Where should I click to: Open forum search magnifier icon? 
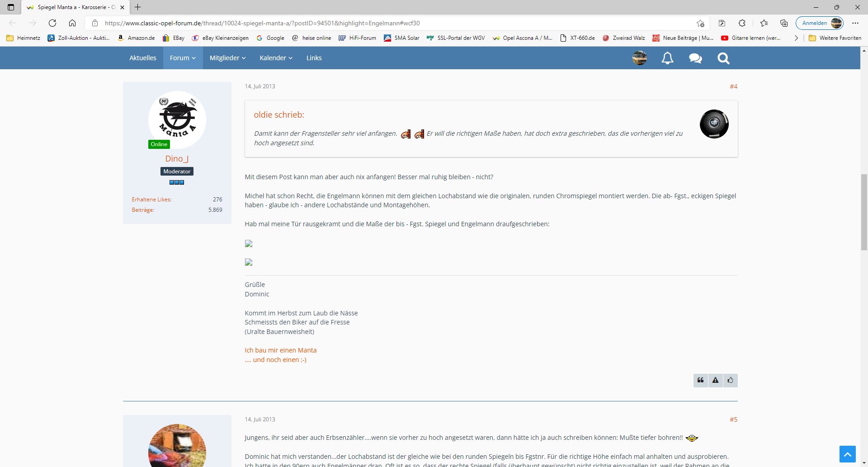point(723,58)
